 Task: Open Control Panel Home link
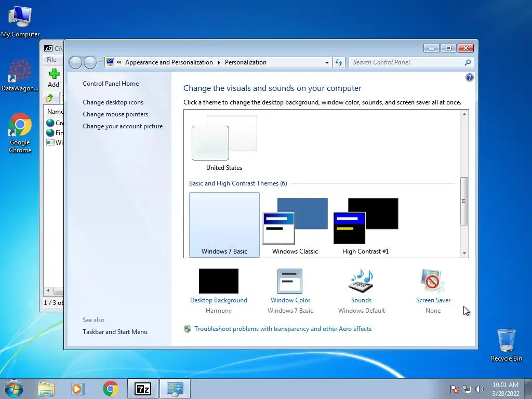111,84
